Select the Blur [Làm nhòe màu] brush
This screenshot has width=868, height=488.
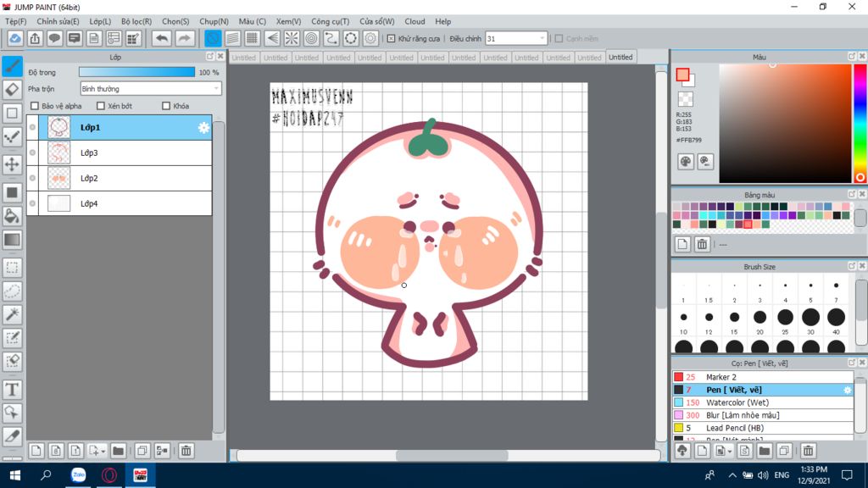763,415
